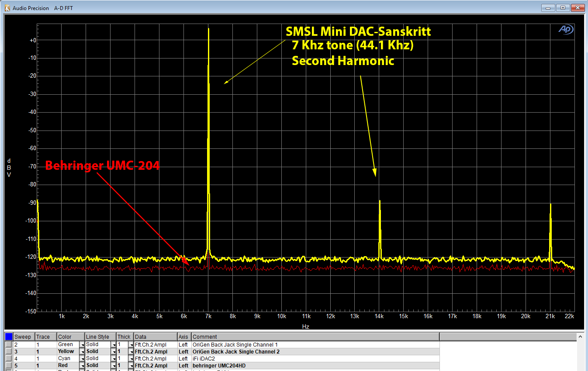Image resolution: width=588 pixels, height=371 pixels.
Task: Open Line Style dropdown in iFi iDAC2 row
Action: [x=114, y=359]
